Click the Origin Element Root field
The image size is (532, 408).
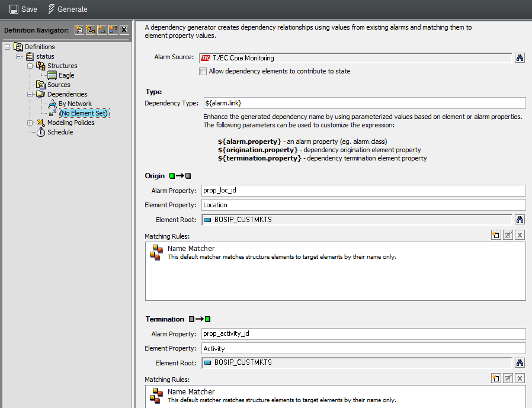point(357,220)
